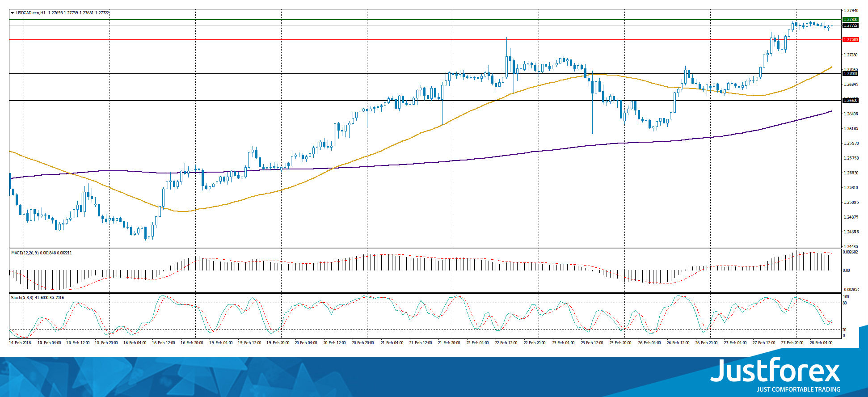Screen dimensions: 868x397
Task: Select the red horizontal line at 1.27500
Action: pos(425,40)
